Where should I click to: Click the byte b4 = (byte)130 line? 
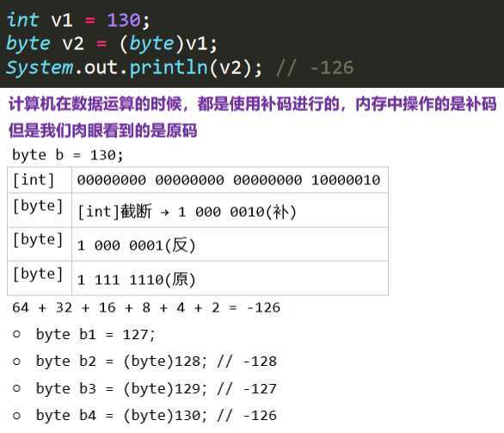click(157, 416)
